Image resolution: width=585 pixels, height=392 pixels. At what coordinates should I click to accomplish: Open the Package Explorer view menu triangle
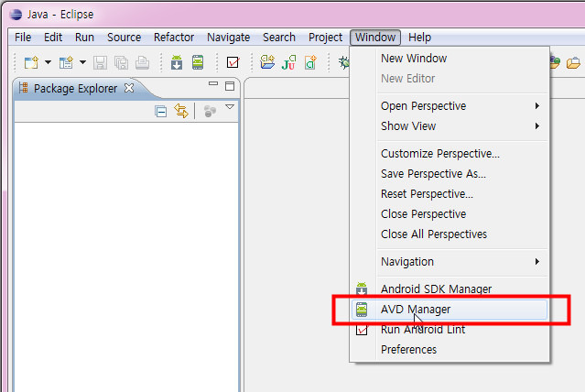tap(230, 107)
